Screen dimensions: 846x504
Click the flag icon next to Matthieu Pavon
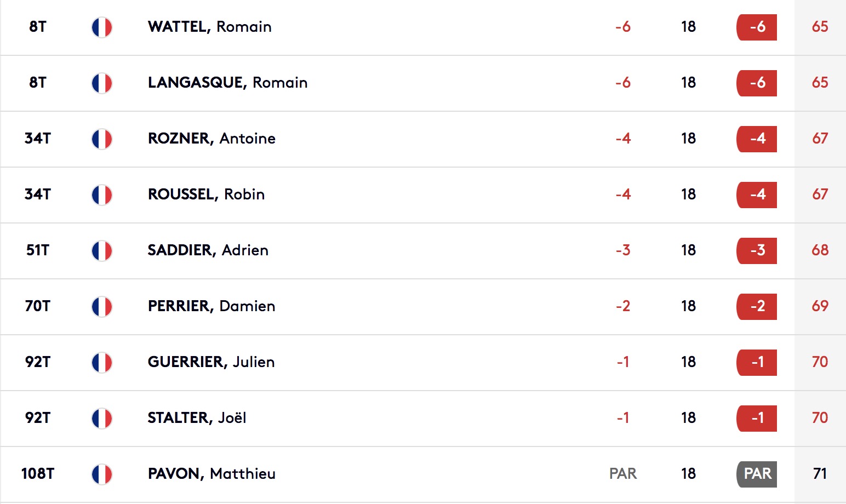tap(102, 474)
